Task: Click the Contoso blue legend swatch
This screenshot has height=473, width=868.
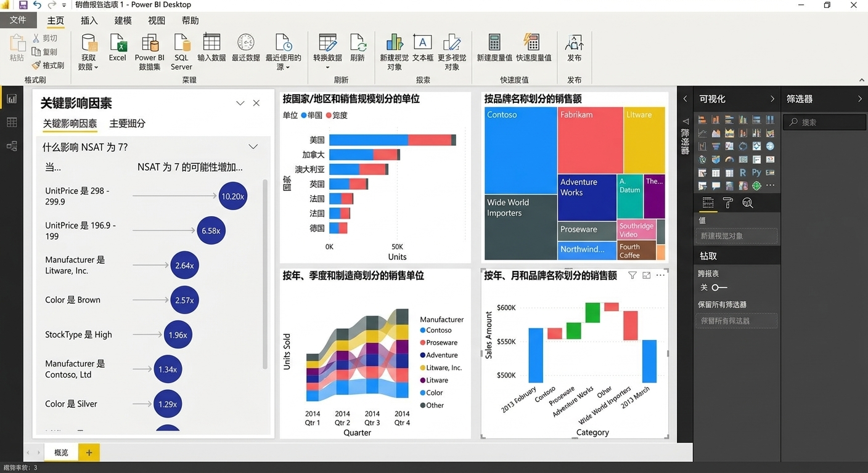Action: [423, 330]
